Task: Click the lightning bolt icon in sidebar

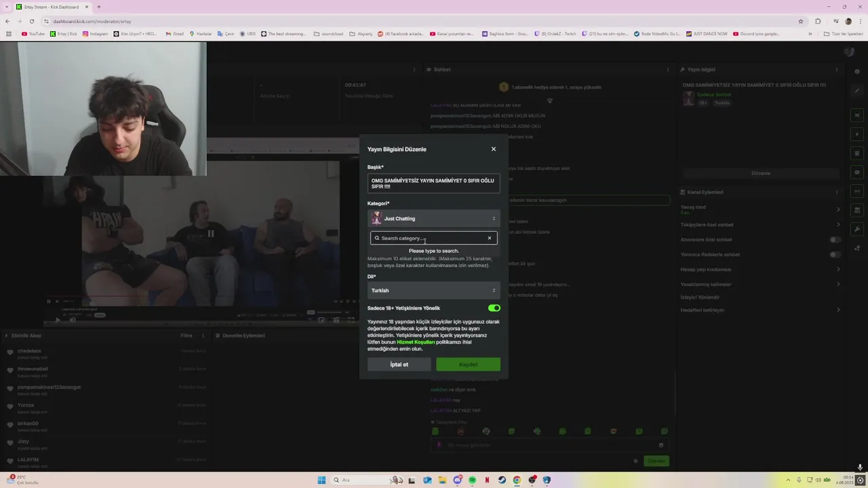Action: point(857,134)
